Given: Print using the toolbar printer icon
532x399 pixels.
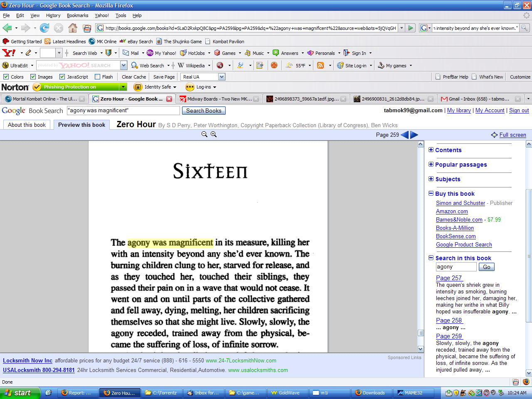Looking at the screenshot, I should [87, 28].
